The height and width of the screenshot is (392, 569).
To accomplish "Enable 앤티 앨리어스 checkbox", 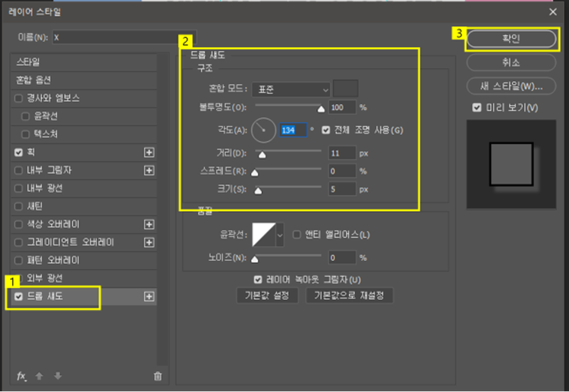I will pos(297,234).
